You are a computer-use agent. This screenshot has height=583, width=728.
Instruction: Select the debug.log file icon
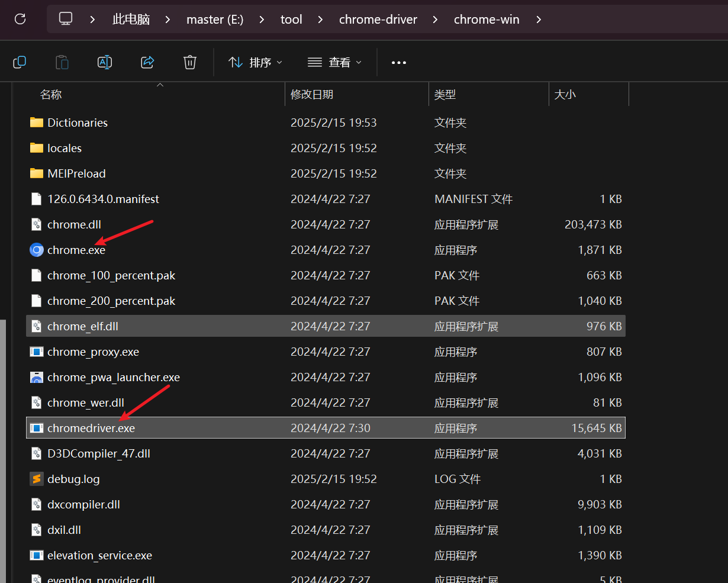(x=37, y=479)
